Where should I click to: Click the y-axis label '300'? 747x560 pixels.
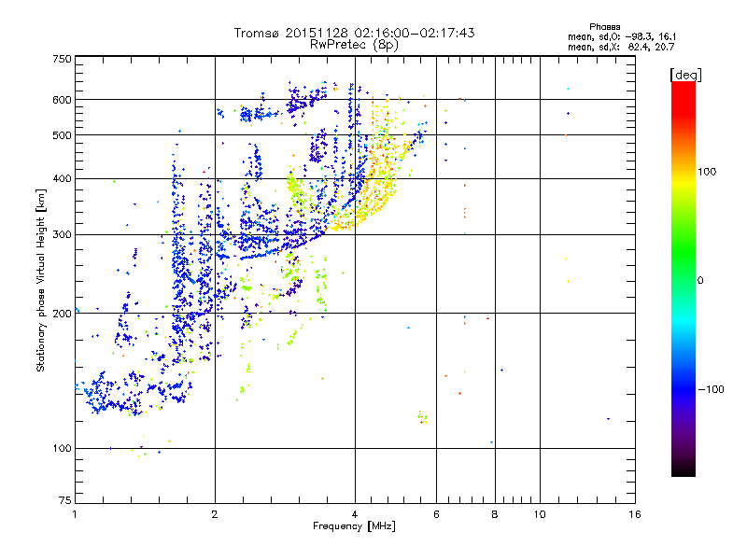click(x=62, y=235)
